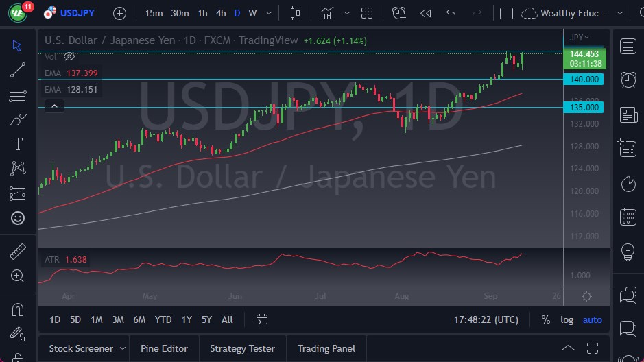Open the JPY currency dropdown

[579, 38]
